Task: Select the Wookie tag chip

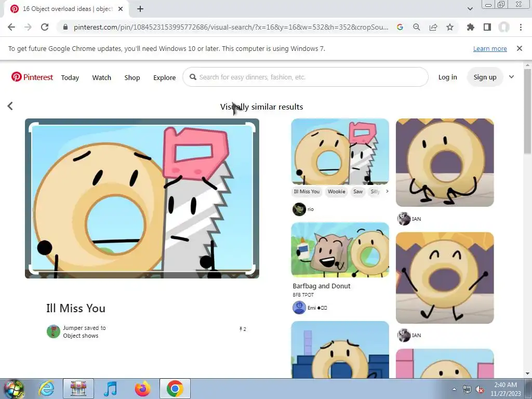Action: [x=336, y=191]
